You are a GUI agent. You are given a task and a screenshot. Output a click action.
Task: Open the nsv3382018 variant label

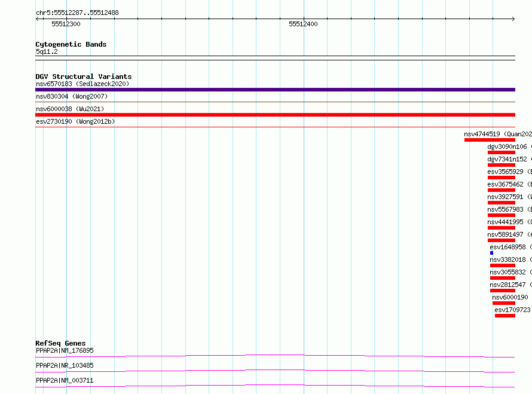point(508,259)
